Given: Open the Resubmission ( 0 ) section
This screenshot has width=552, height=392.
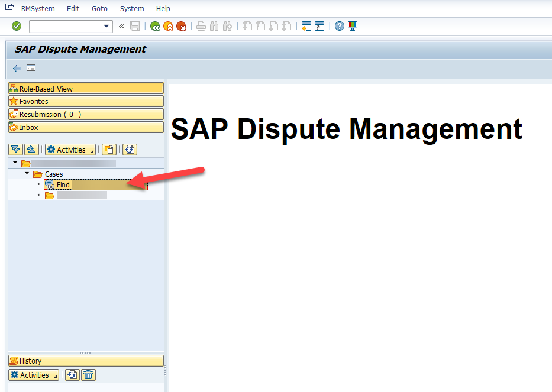Looking at the screenshot, I should (86, 114).
